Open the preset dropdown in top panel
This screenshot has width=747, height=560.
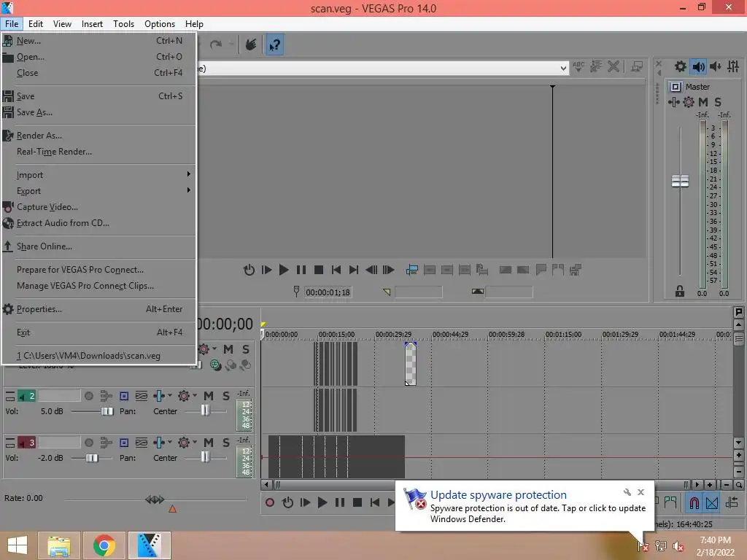[x=564, y=68]
